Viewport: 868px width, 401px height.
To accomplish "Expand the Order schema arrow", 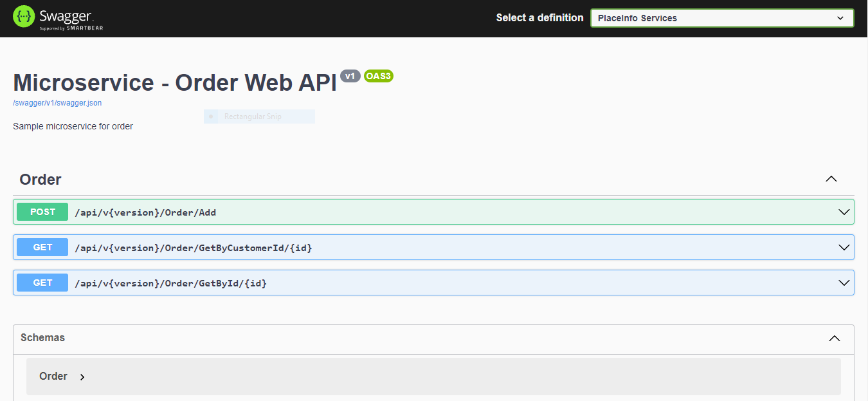I will tap(82, 377).
